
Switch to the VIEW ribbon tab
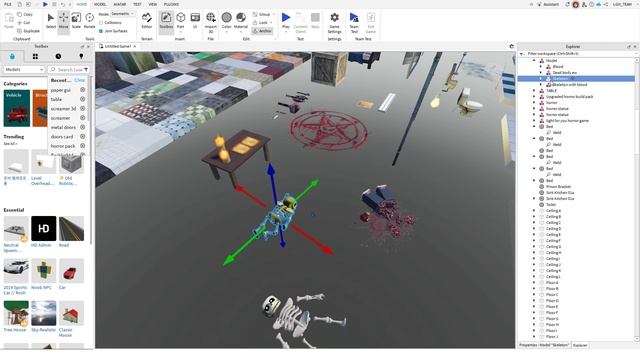click(153, 4)
